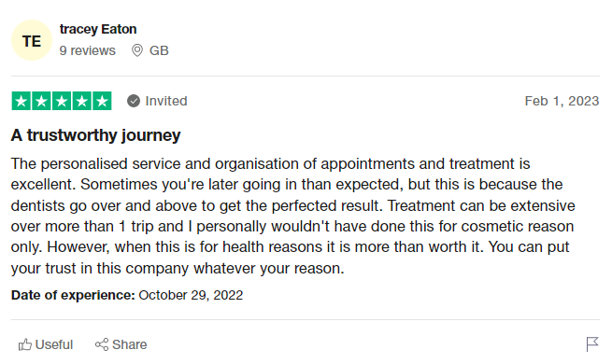The height and width of the screenshot is (364, 612).
Task: Click the TE avatar circle
Action: [x=32, y=40]
